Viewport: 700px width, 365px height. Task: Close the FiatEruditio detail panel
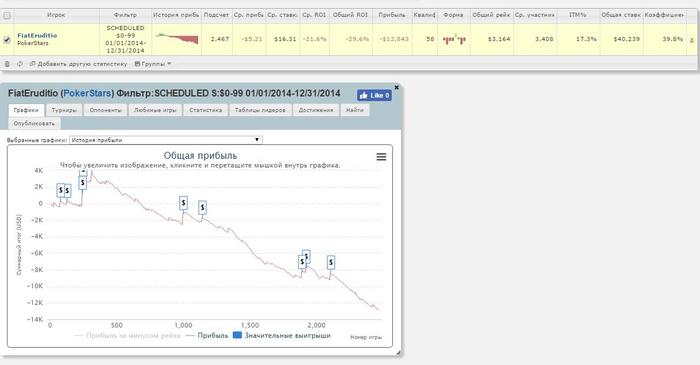coord(396,87)
